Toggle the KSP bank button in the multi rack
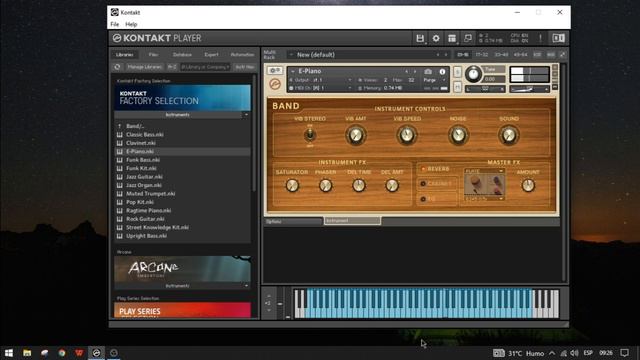Screen dimensions: 640x360 (x=538, y=55)
